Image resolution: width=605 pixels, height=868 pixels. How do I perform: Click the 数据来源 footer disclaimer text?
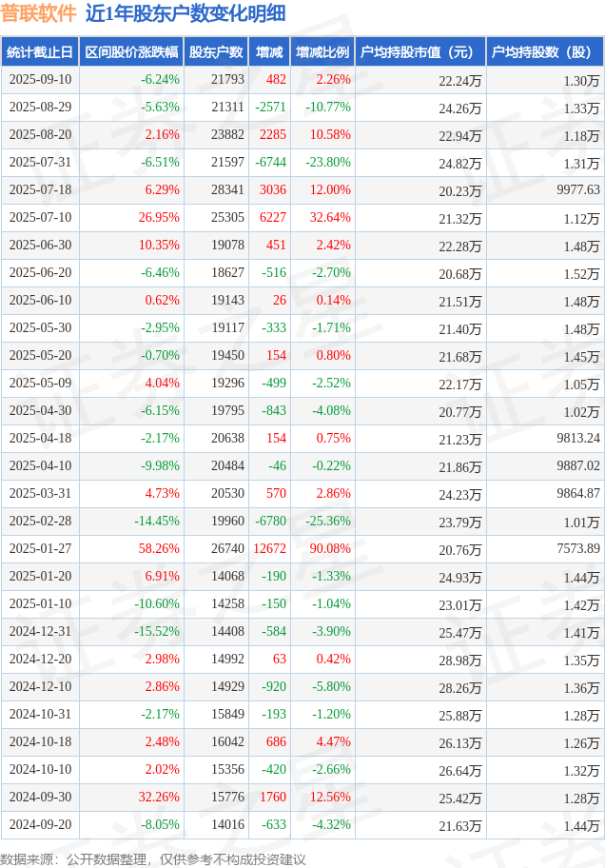coord(153,859)
